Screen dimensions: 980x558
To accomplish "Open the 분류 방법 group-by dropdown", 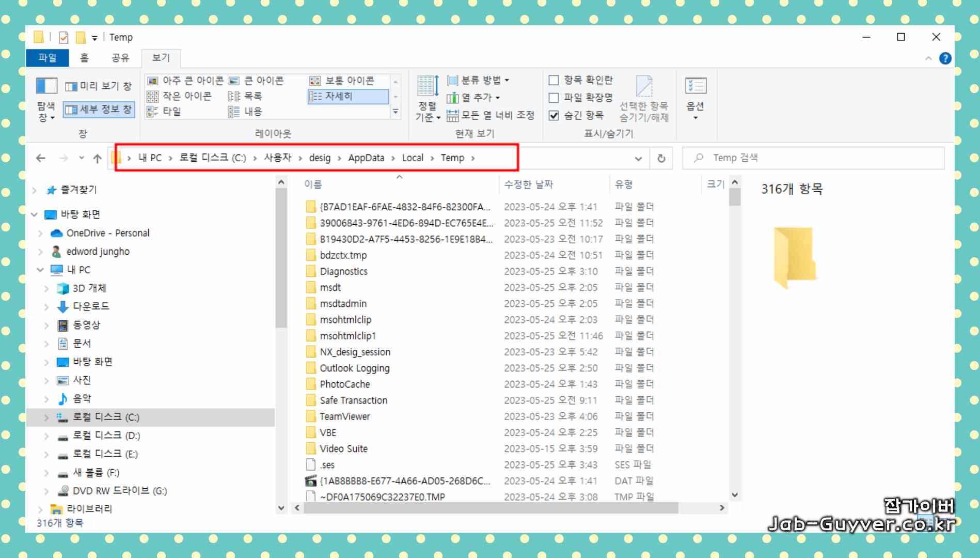I will (479, 80).
